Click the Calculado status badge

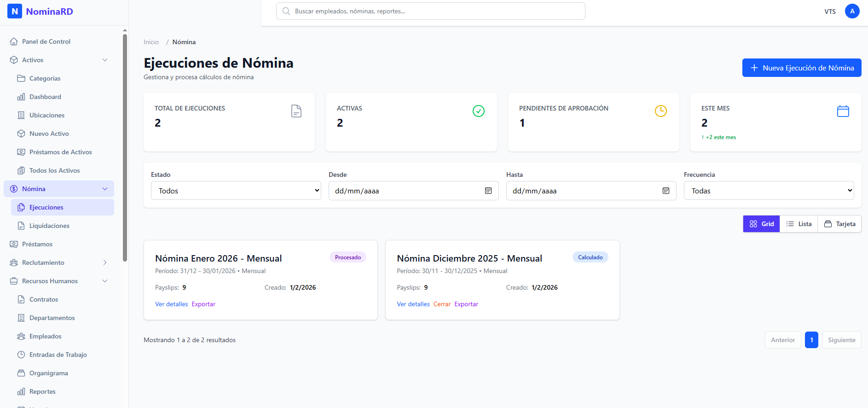coord(590,257)
